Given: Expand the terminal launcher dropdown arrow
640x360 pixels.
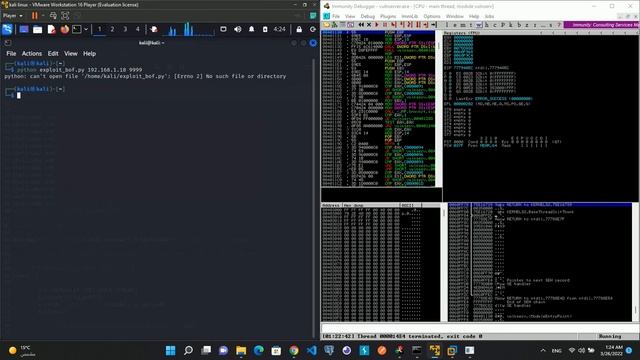Looking at the screenshot, I should 86,29.
